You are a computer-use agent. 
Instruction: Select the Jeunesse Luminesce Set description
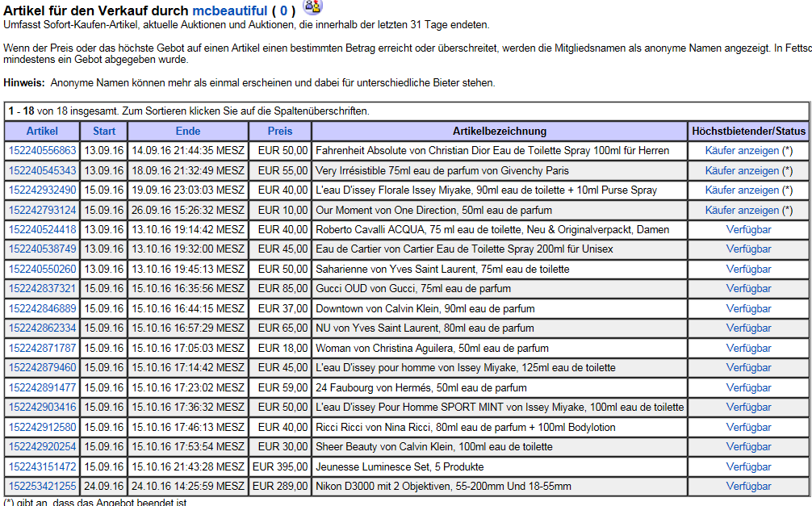click(400, 466)
